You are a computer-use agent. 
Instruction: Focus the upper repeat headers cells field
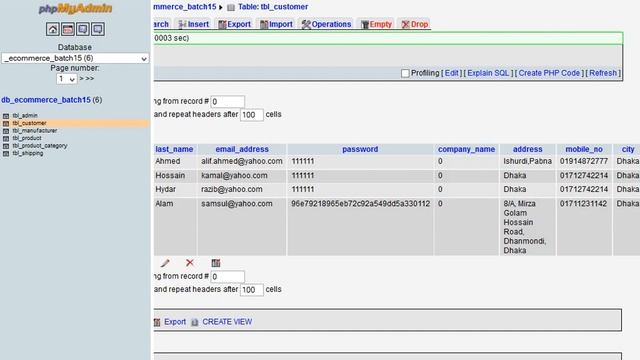click(x=252, y=115)
